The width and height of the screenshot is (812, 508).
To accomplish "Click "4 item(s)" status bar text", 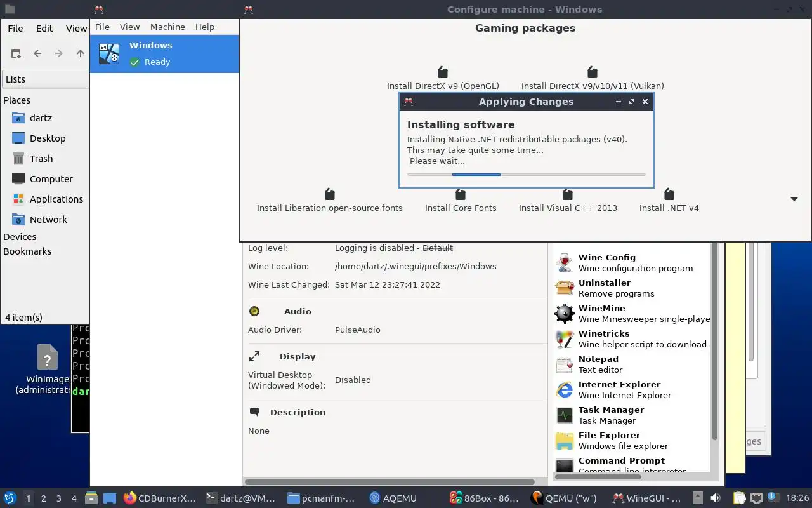I will coord(23,317).
